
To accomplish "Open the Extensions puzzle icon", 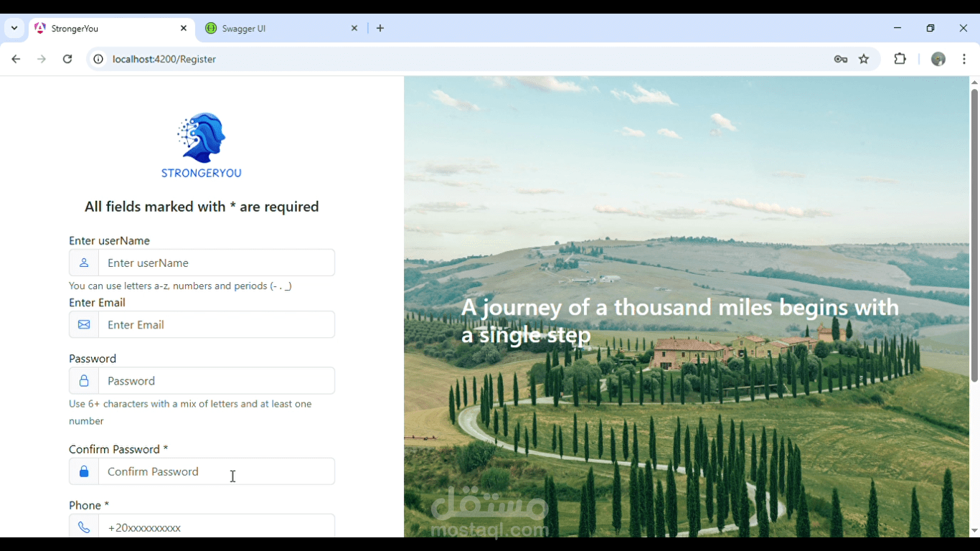I will (x=900, y=59).
